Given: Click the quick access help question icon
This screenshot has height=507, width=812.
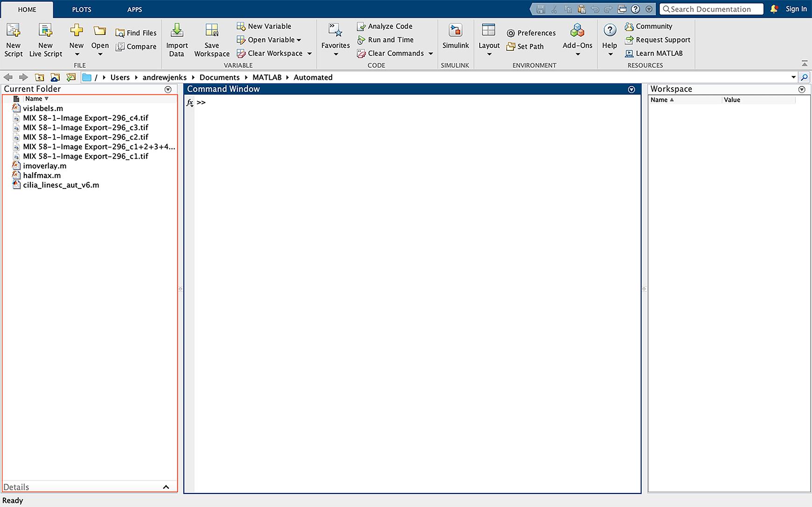Looking at the screenshot, I should coord(635,9).
